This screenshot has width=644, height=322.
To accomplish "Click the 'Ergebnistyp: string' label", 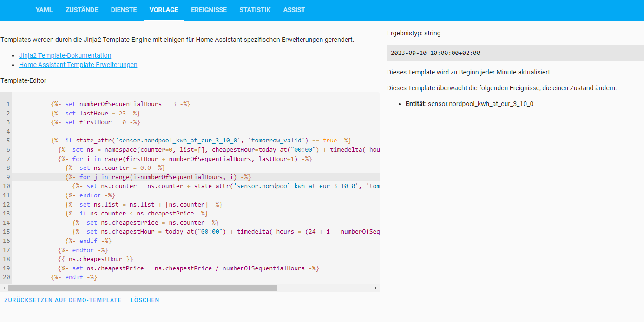I will coord(414,34).
